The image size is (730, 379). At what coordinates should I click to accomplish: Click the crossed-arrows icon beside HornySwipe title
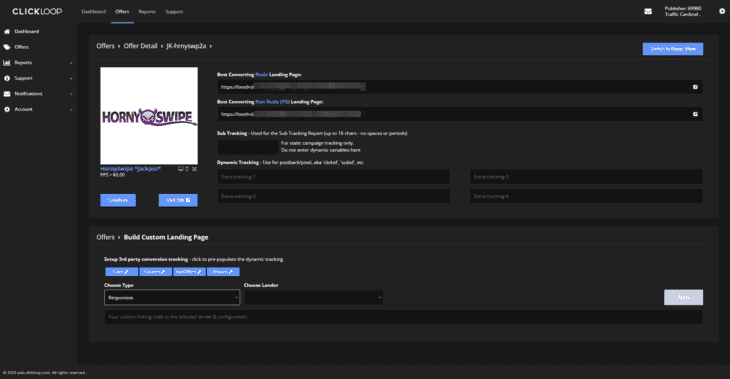195,169
